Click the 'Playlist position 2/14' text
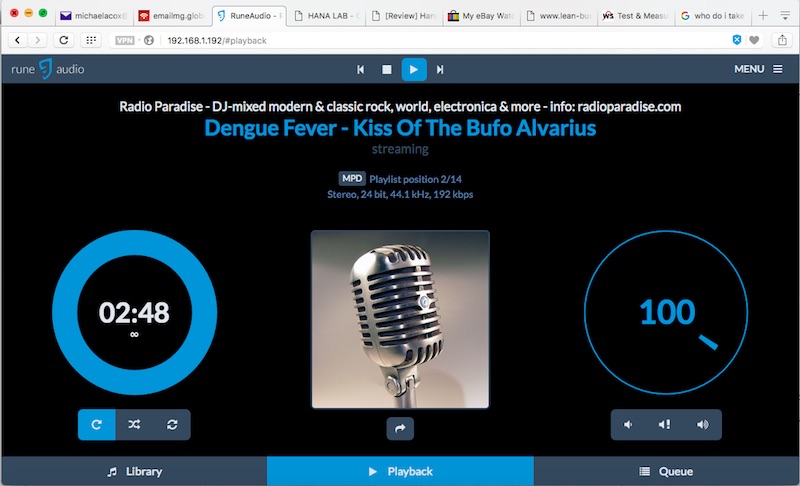Image resolution: width=800 pixels, height=486 pixels. 415,179
